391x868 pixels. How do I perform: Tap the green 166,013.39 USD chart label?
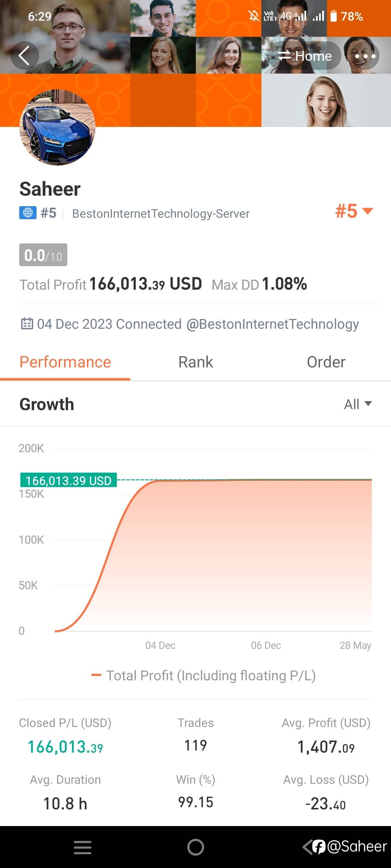68,480
